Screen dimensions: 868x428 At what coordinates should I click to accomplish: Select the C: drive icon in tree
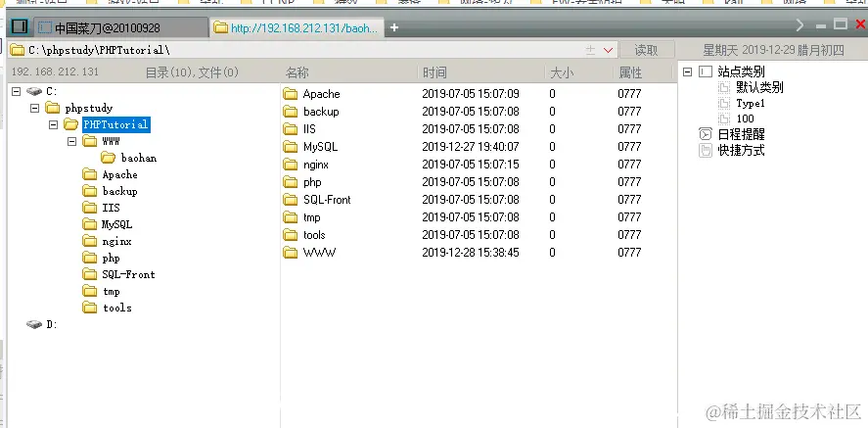(x=34, y=91)
